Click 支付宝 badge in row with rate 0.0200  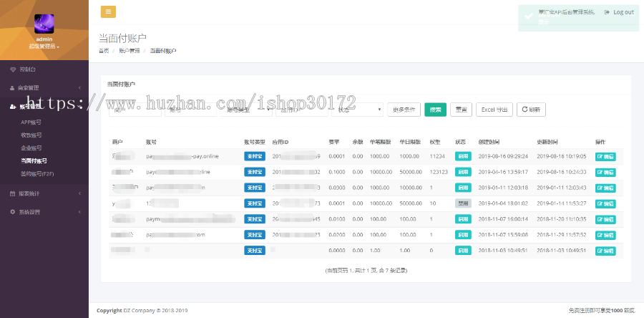point(255,235)
